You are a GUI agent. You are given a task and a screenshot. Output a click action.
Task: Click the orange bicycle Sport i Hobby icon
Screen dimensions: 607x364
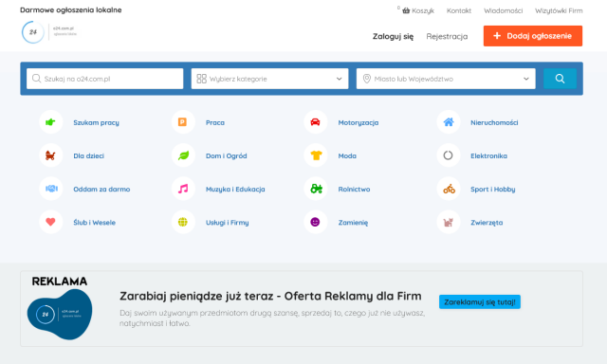point(449,190)
